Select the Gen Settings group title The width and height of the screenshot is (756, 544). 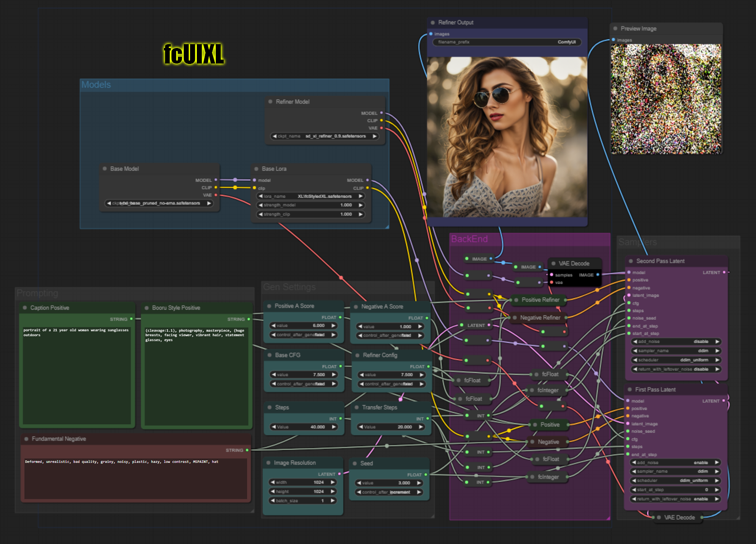(290, 287)
